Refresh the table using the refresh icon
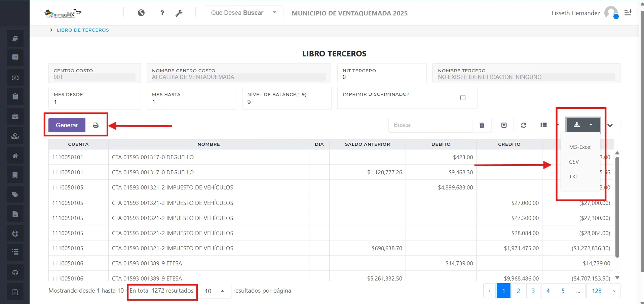Screen dimensions: 644x304 click(523, 125)
